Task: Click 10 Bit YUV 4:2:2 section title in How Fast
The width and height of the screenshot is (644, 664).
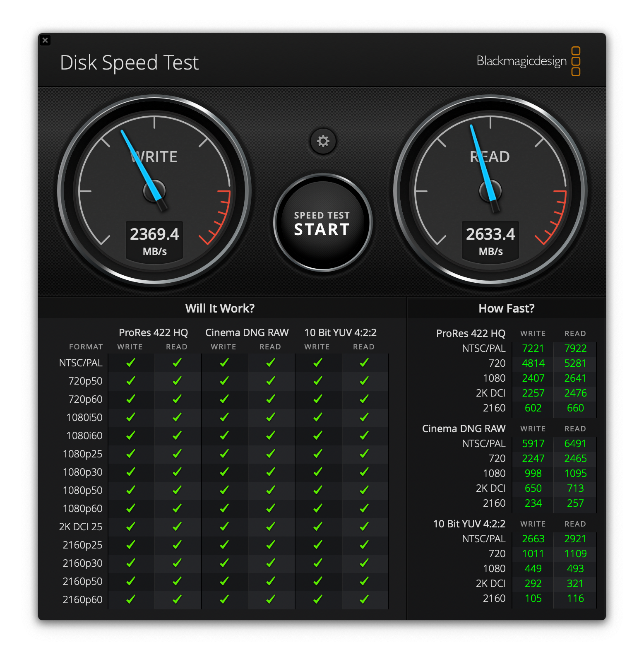Action: [469, 524]
